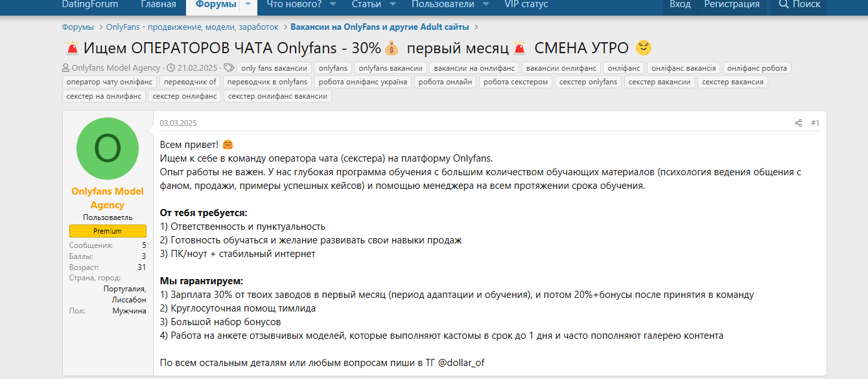The height and width of the screenshot is (379, 868).
Task: Select tag "онліфанс робота"
Action: pos(757,68)
